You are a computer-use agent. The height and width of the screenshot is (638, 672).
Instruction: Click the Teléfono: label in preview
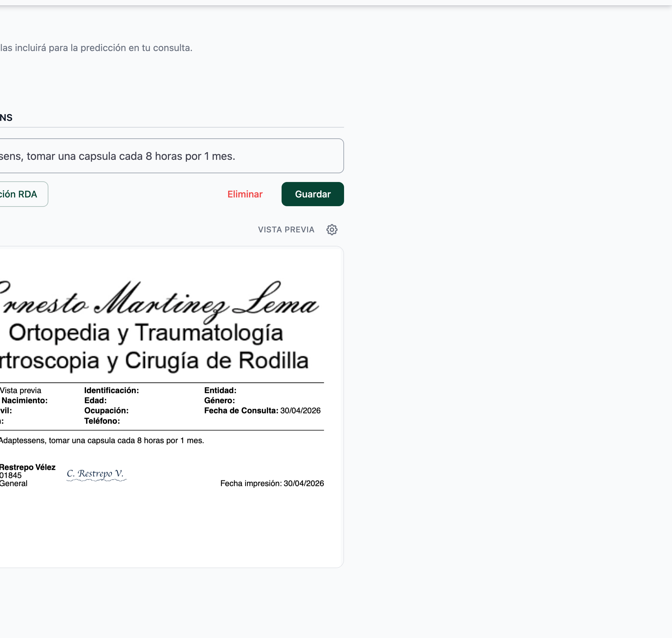click(x=102, y=421)
